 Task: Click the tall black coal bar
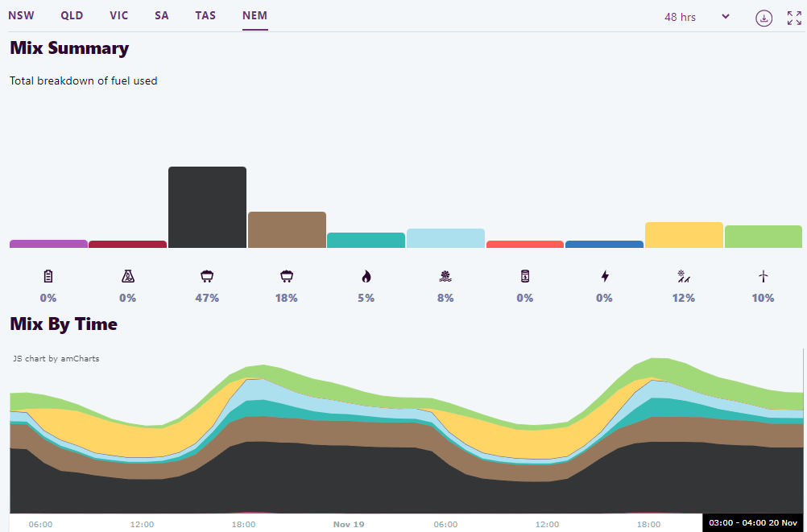(207, 207)
